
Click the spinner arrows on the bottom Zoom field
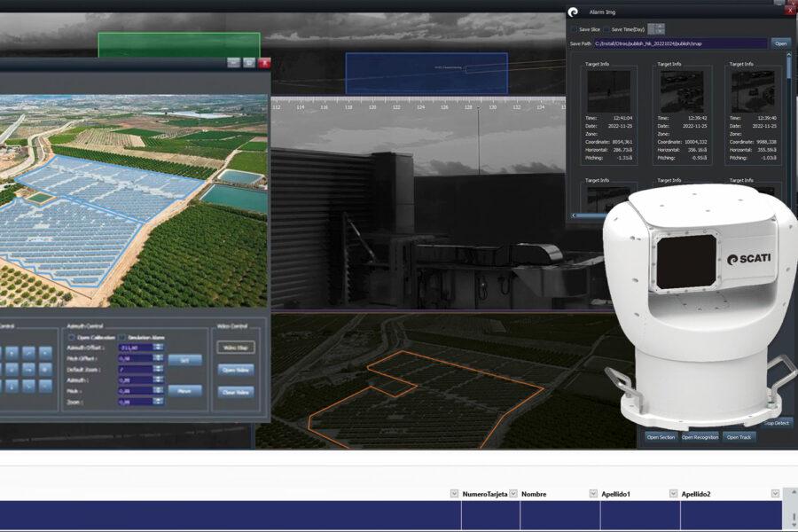click(x=159, y=402)
